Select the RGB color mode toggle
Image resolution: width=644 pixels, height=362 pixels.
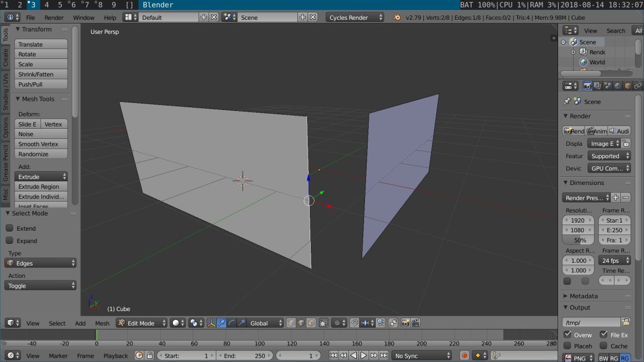click(614, 358)
